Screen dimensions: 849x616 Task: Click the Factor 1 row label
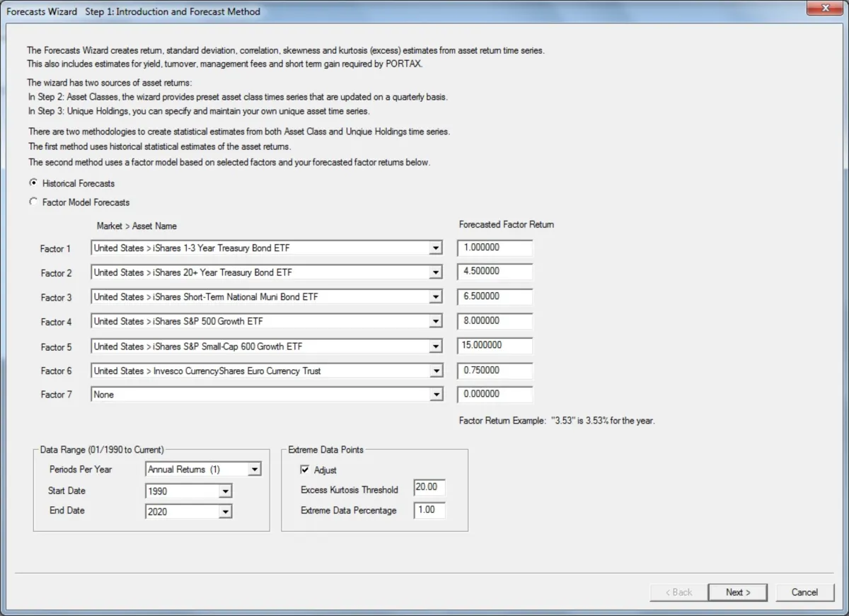pyautogui.click(x=56, y=249)
